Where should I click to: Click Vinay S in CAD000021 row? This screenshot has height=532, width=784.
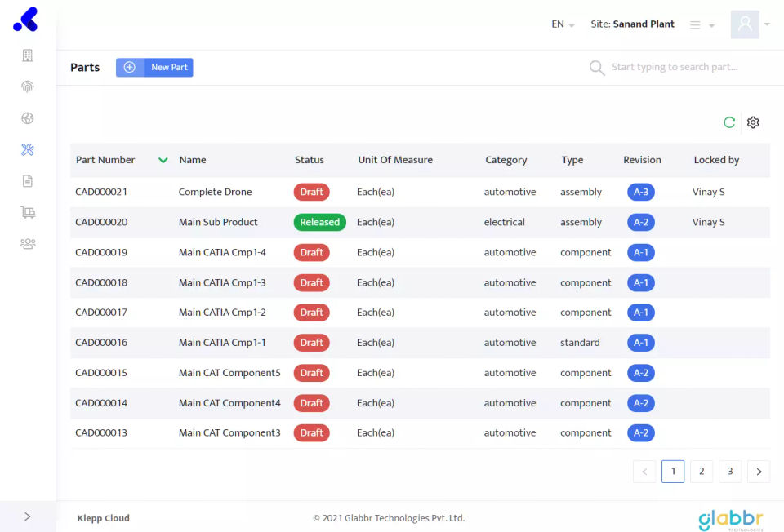(x=709, y=192)
